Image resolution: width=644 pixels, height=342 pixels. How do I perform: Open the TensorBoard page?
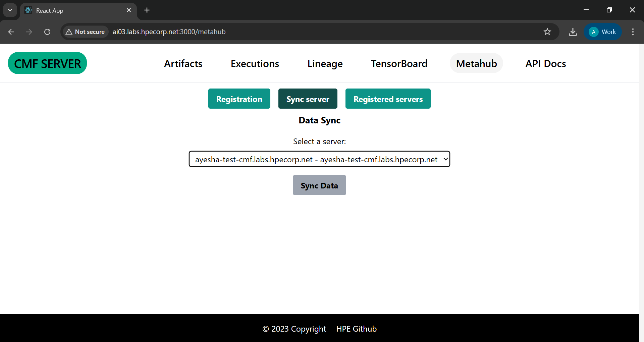399,63
